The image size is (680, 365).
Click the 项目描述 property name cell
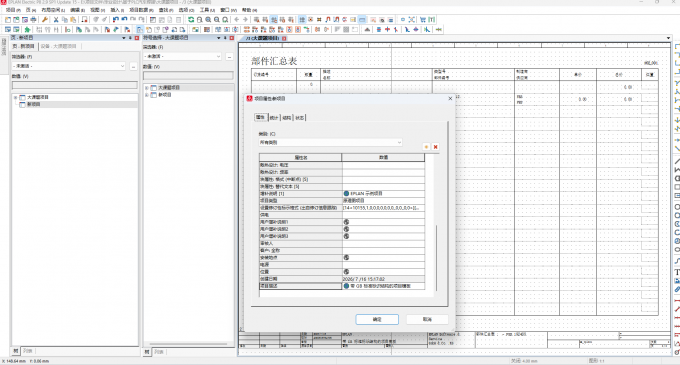click(301, 286)
